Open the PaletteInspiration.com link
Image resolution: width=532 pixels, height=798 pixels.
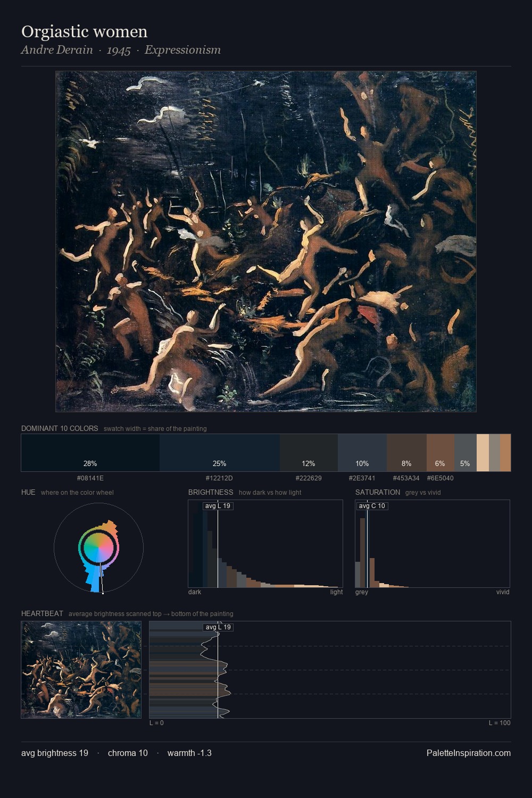pyautogui.click(x=469, y=753)
